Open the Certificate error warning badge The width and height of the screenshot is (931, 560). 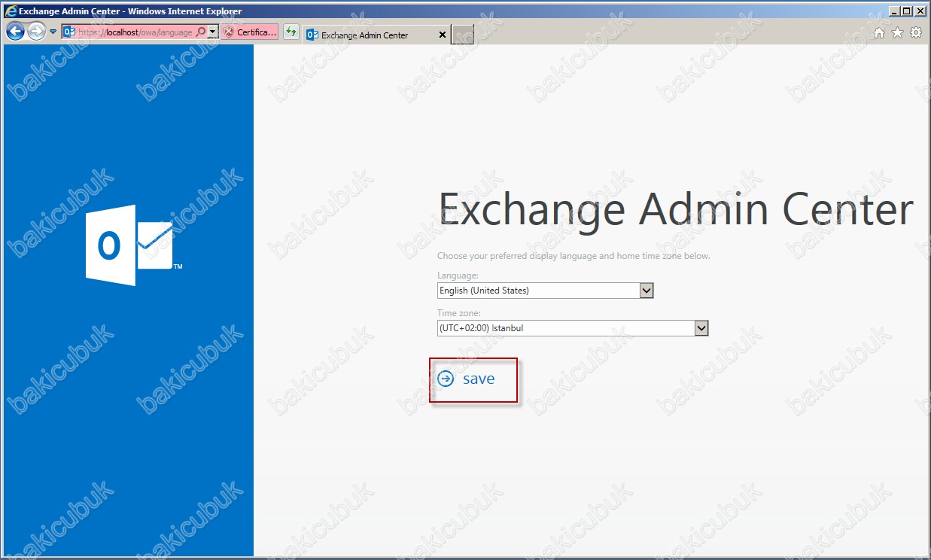(x=250, y=32)
